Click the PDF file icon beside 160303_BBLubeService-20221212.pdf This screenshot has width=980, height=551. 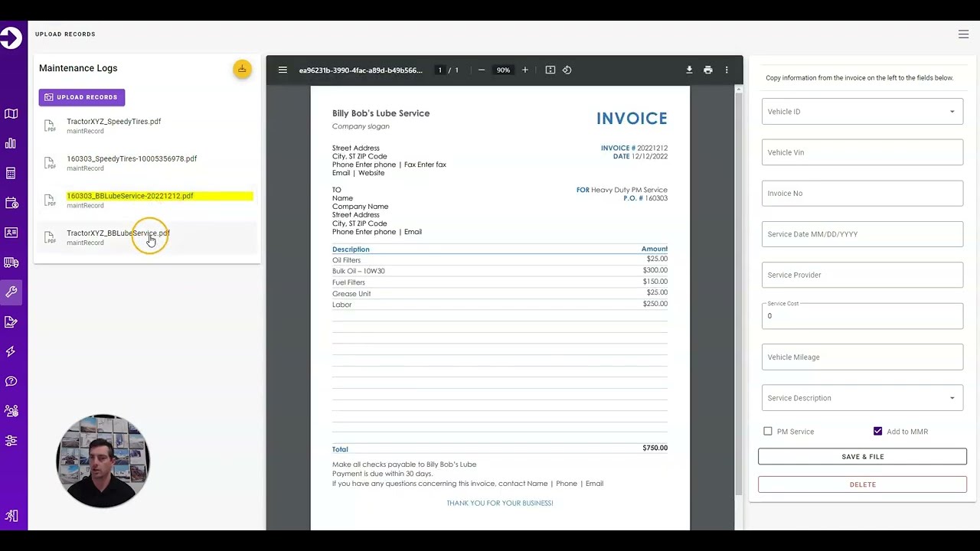click(x=50, y=201)
